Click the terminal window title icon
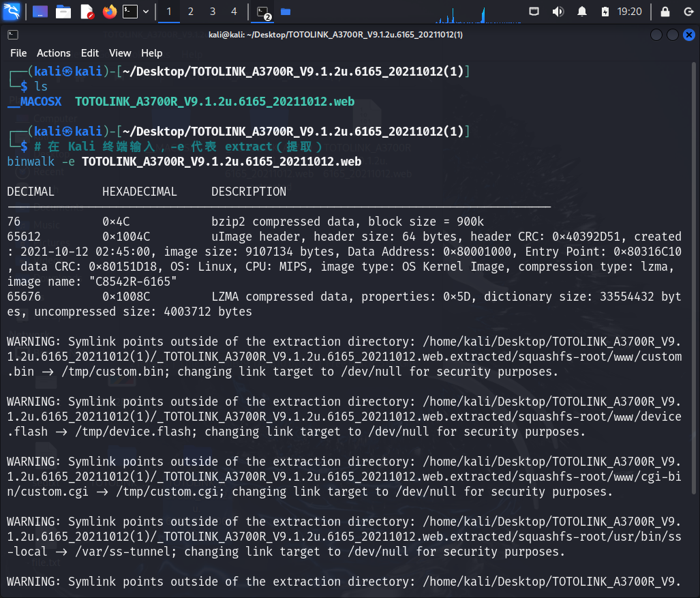Viewport: 700px width, 598px height. 13,35
